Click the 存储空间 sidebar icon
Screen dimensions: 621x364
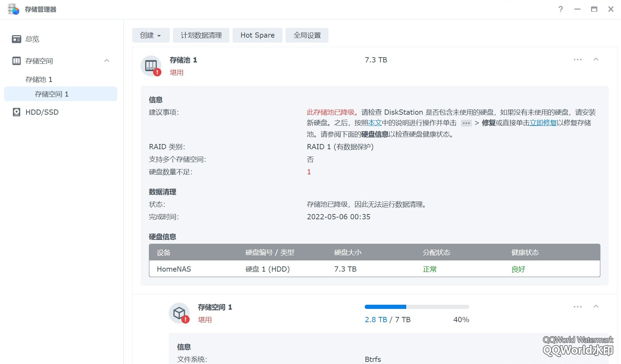pos(16,61)
